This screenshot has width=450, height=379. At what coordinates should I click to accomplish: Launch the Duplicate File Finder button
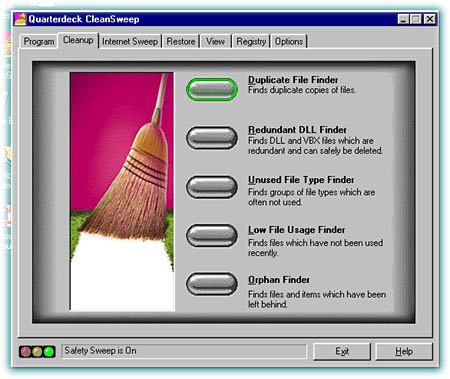(212, 89)
